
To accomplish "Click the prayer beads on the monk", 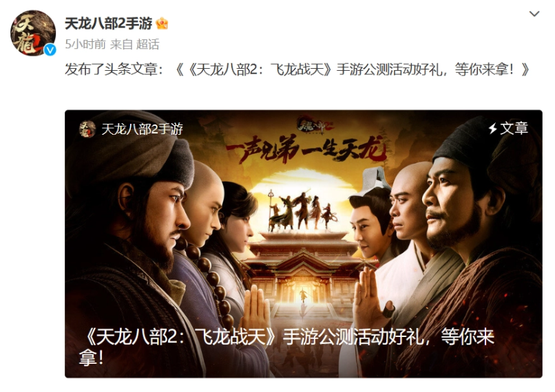I will (209, 279).
